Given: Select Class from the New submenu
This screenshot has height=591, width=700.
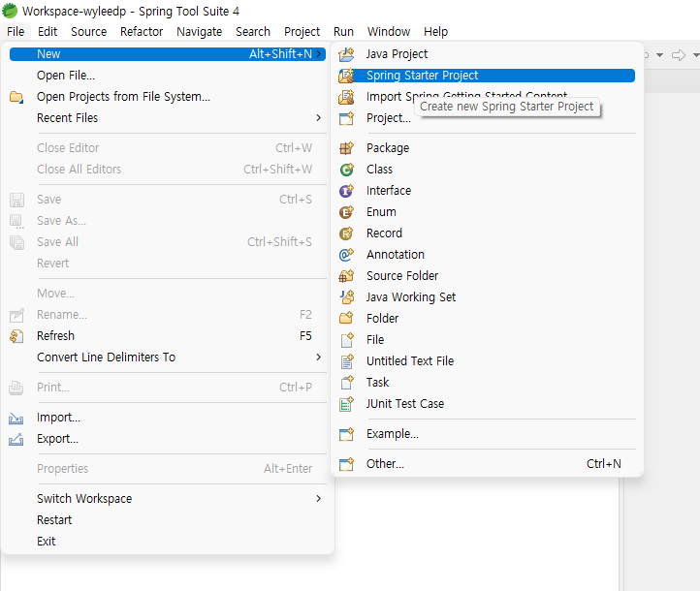Looking at the screenshot, I should (x=487, y=170).
